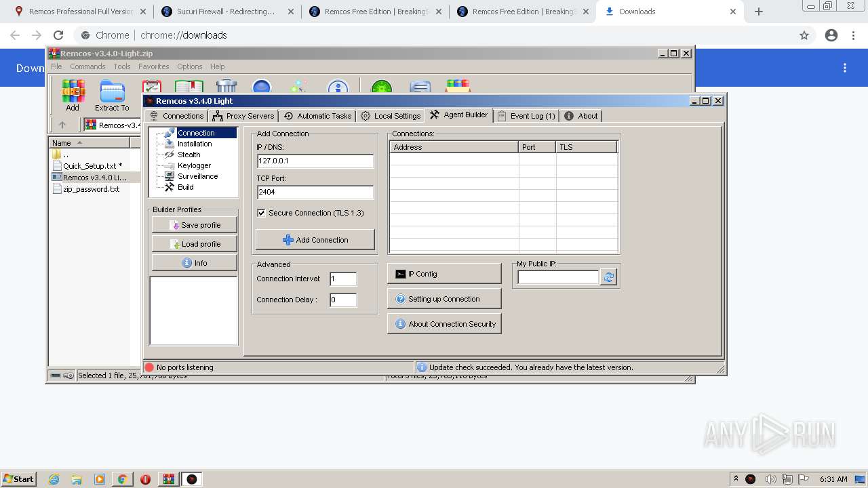868x488 pixels.
Task: Select Stealth in builder tree
Action: tap(189, 155)
